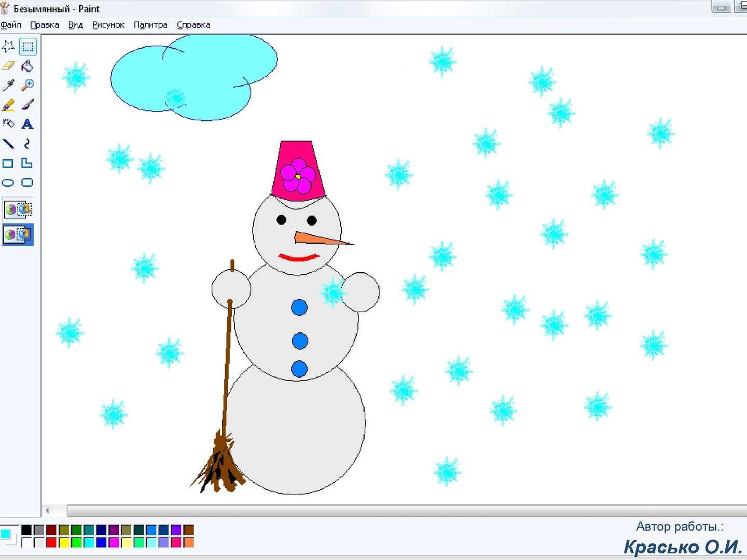Enable opaque selection mode option

point(18,209)
